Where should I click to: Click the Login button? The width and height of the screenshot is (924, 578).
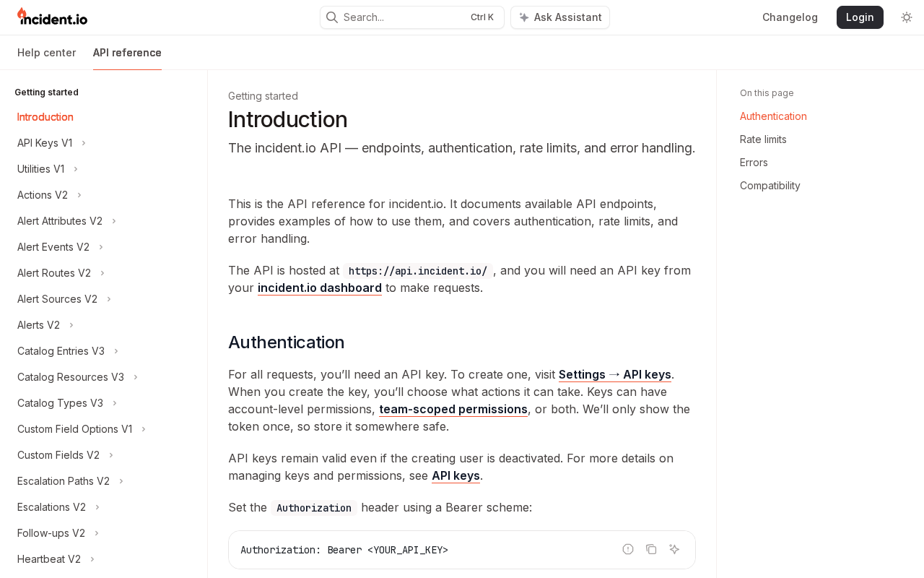click(860, 17)
